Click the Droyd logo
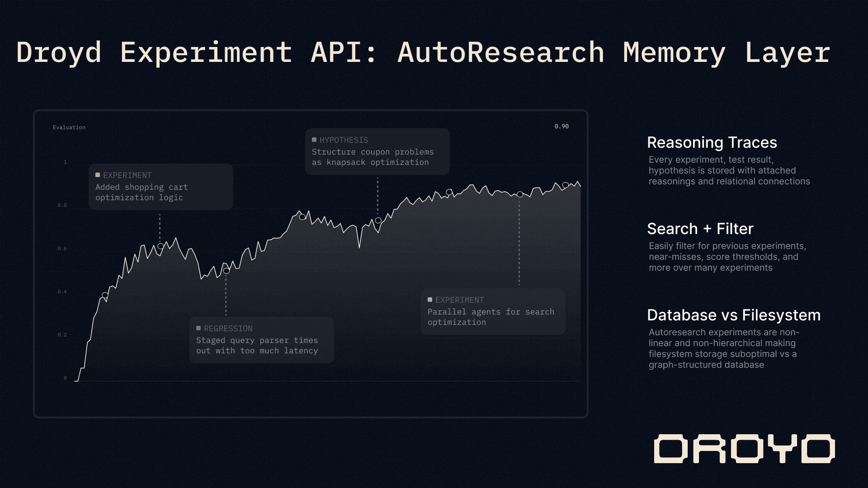 [744, 449]
